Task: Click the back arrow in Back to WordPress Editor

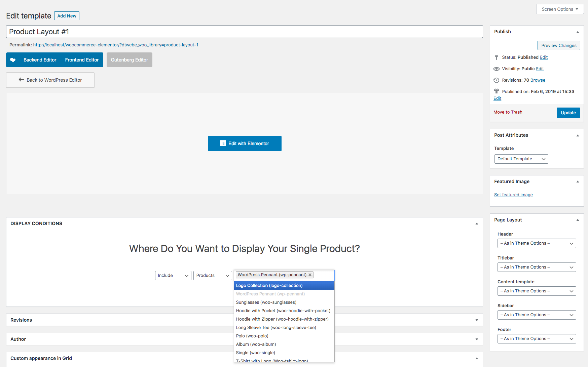Action: pos(22,80)
